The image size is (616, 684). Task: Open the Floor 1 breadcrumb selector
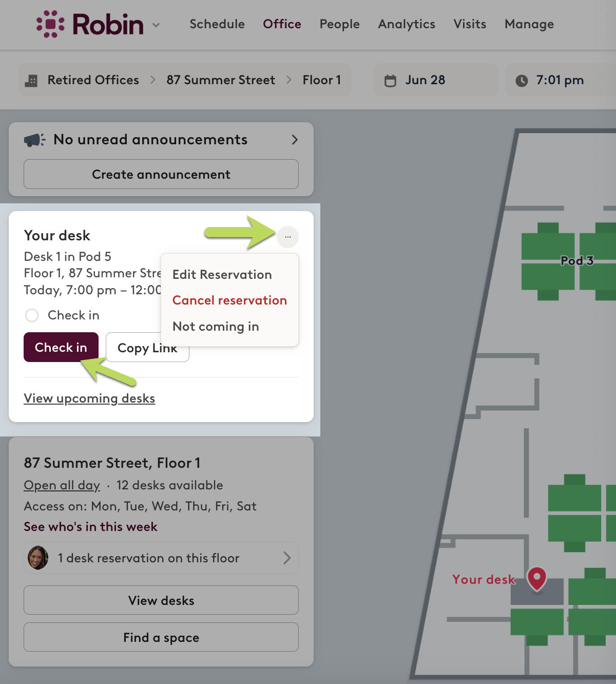322,80
